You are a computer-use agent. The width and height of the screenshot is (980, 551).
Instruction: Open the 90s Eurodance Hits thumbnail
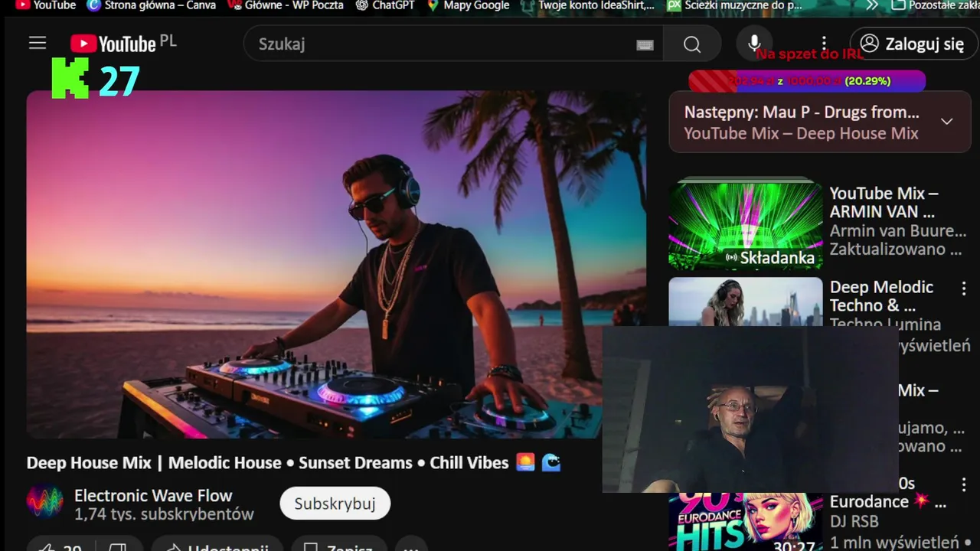(745, 522)
